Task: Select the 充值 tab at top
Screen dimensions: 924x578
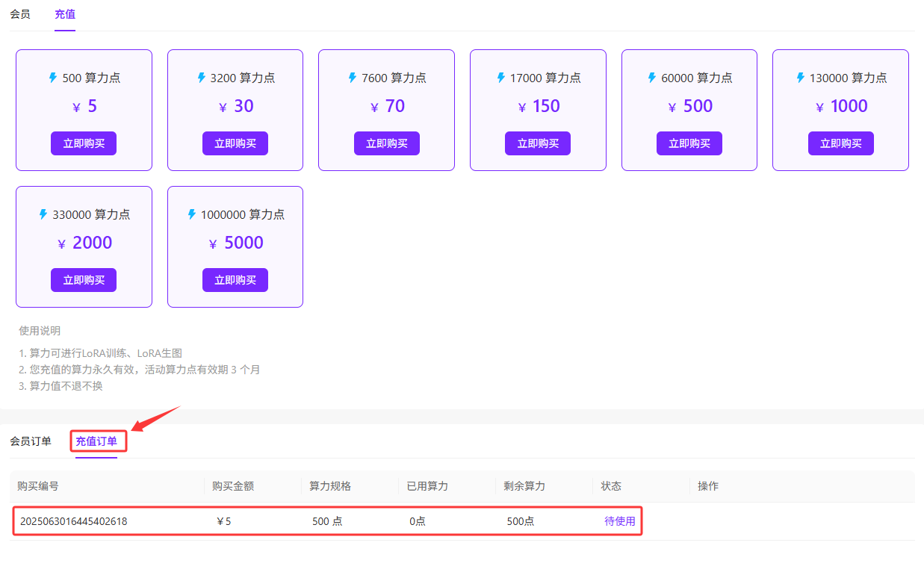Action: coord(65,14)
